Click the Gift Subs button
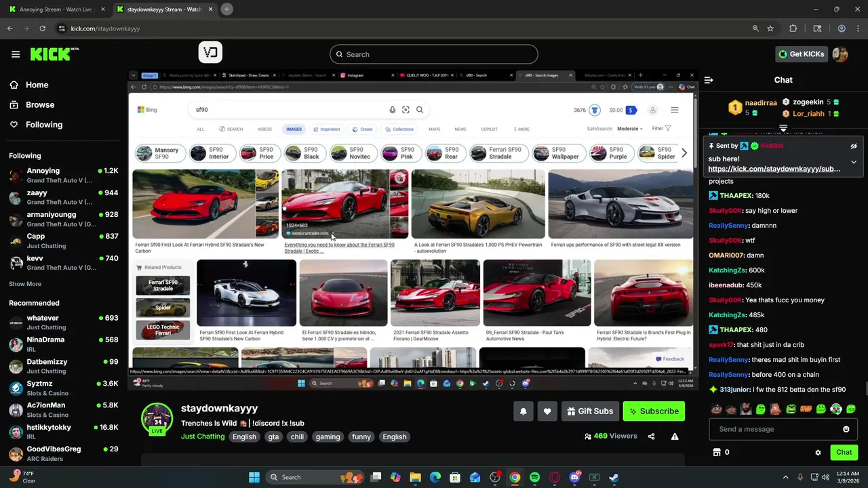 tap(589, 411)
